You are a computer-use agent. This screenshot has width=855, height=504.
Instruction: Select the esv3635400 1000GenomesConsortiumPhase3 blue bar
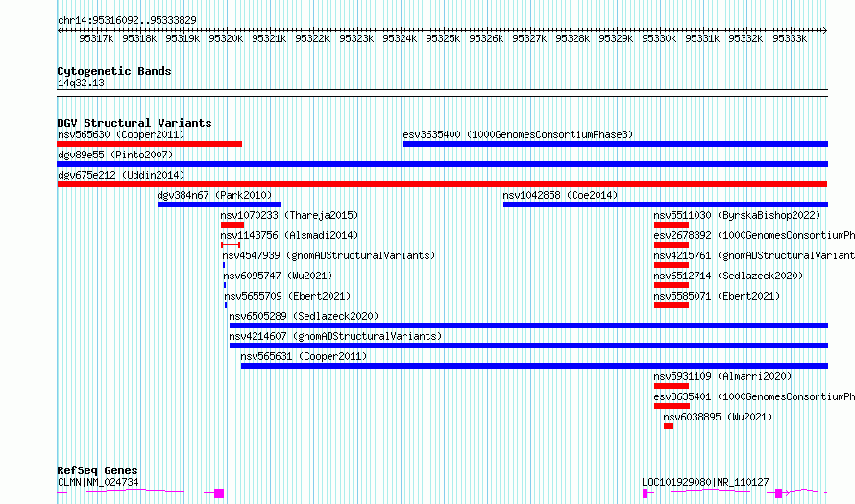[616, 144]
